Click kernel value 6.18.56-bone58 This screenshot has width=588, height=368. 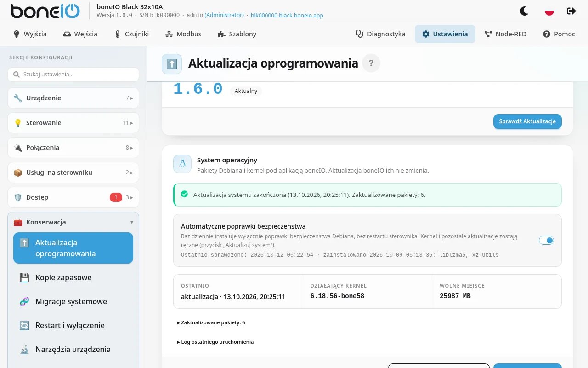coord(337,296)
